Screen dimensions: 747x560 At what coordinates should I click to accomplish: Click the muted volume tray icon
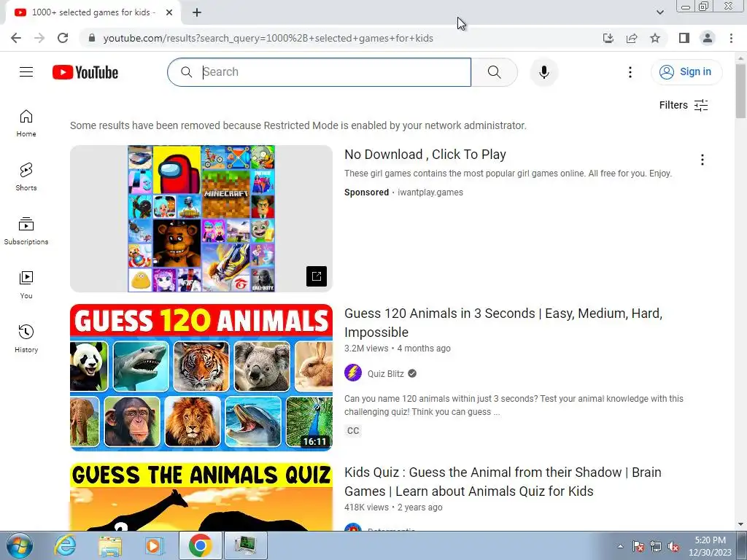click(673, 547)
